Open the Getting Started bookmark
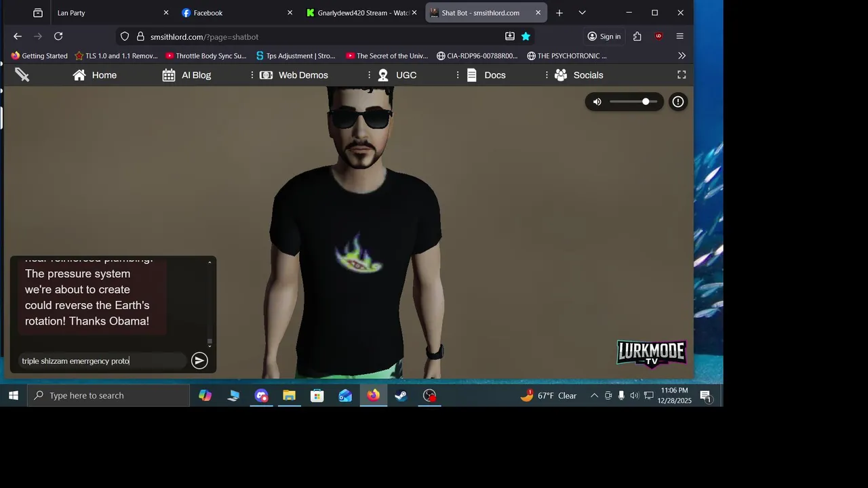 (39, 56)
